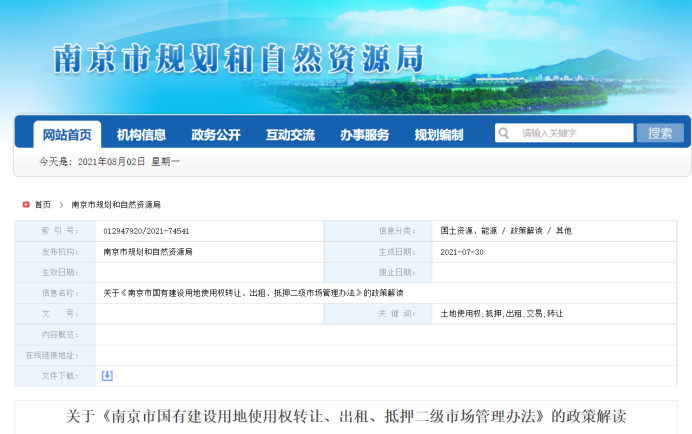Click the 文件下载 label cell
The height and width of the screenshot is (434, 692).
[55, 376]
